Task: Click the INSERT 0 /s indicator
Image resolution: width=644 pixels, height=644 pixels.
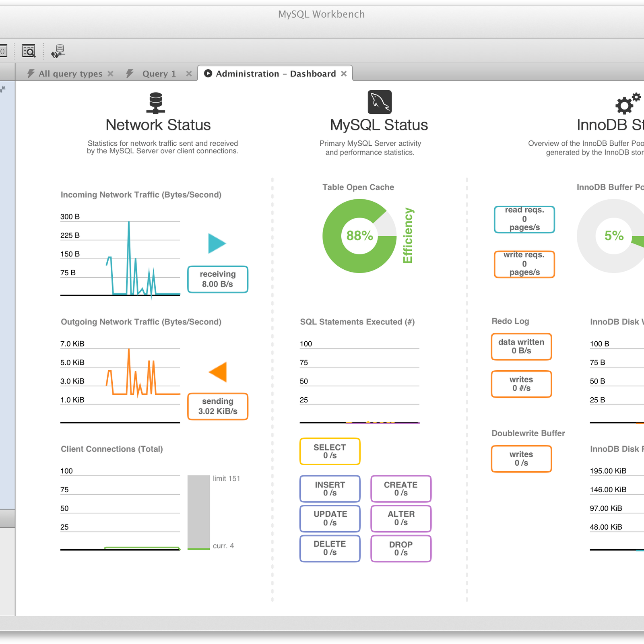Action: tap(330, 489)
